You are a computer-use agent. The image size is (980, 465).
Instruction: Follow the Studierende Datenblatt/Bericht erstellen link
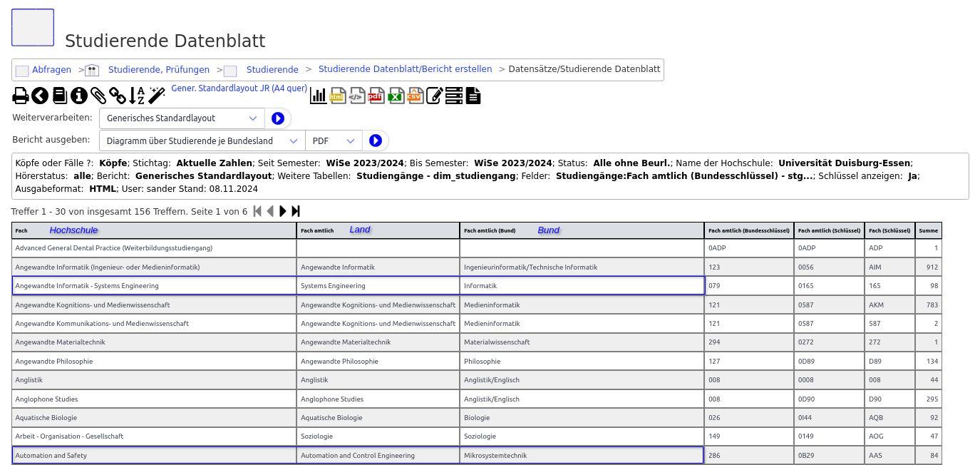pyautogui.click(x=405, y=69)
